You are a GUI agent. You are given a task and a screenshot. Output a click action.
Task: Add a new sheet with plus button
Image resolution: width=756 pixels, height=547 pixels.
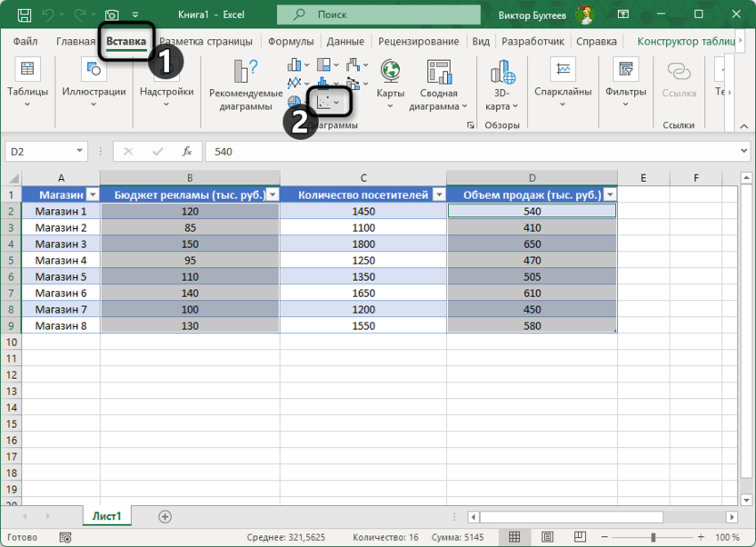(x=164, y=516)
